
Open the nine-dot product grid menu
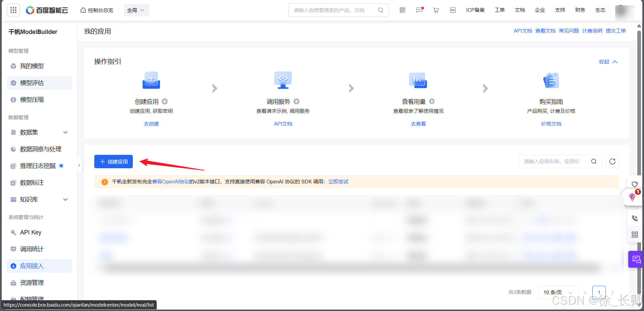(13, 10)
